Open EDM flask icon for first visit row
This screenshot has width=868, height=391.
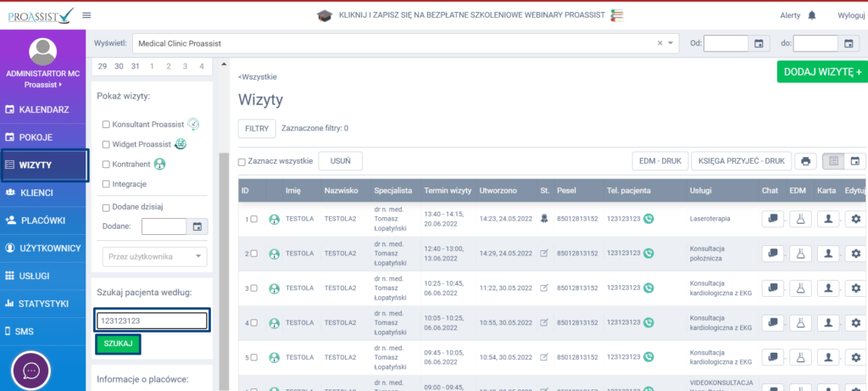[800, 218]
